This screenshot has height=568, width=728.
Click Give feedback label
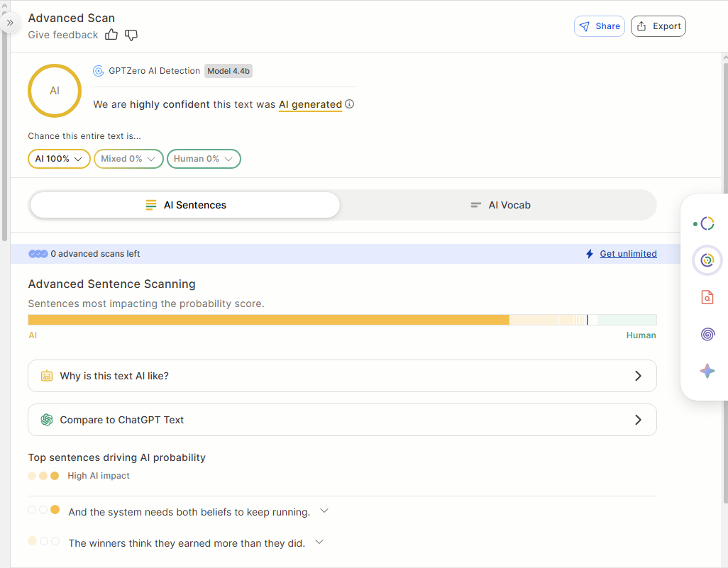pyautogui.click(x=63, y=35)
